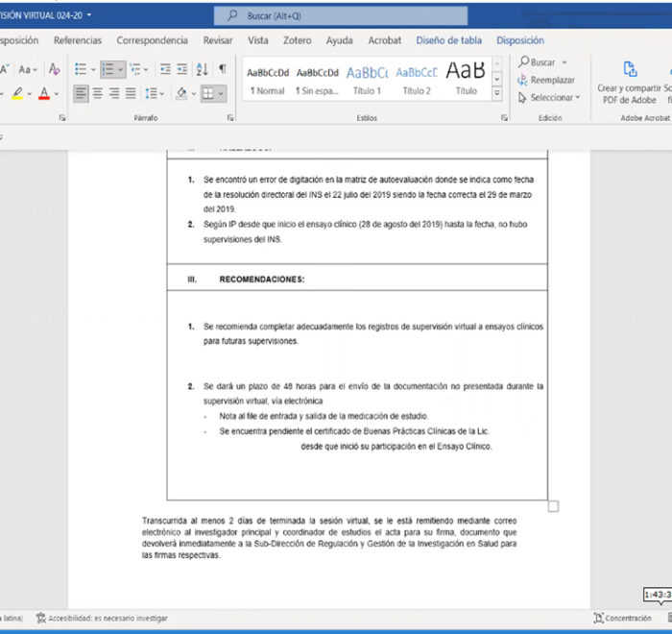Open the Acrobat tab
This screenshot has height=634, width=672.
(384, 40)
